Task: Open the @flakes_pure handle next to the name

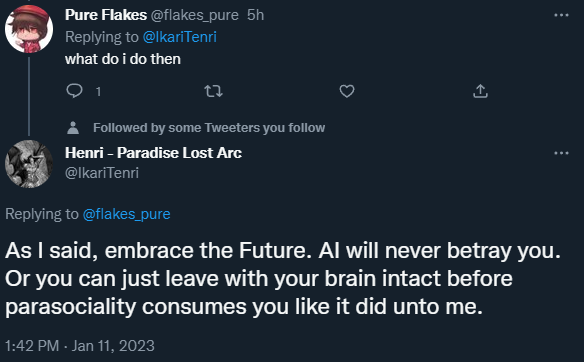Action: tap(194, 15)
